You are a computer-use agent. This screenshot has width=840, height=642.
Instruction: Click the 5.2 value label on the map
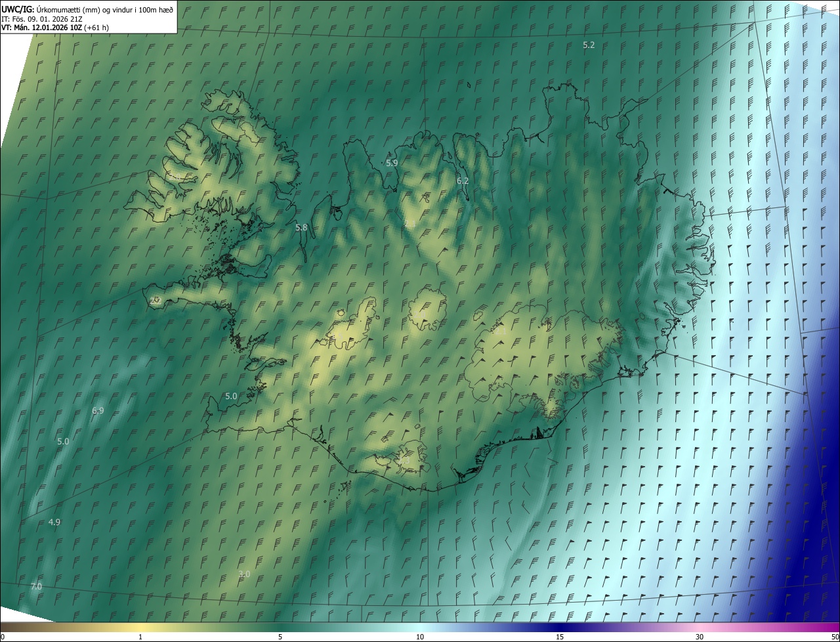coord(589,45)
